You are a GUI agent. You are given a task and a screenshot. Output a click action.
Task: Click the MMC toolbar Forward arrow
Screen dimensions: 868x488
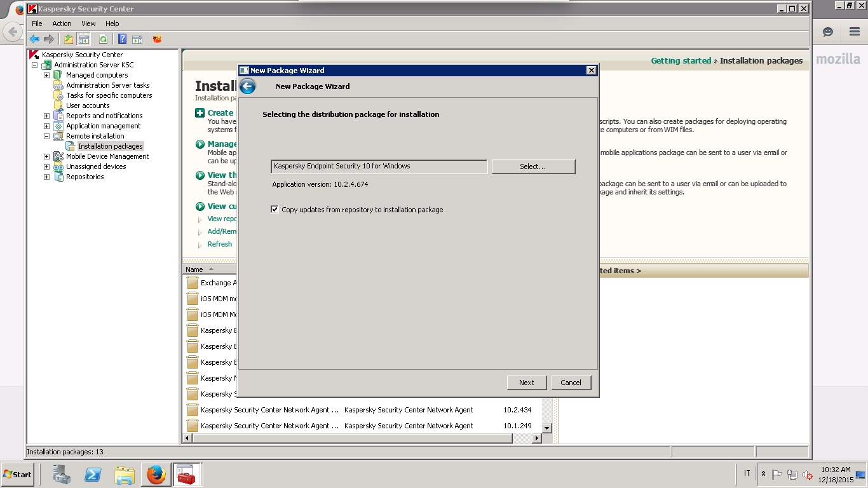point(49,39)
